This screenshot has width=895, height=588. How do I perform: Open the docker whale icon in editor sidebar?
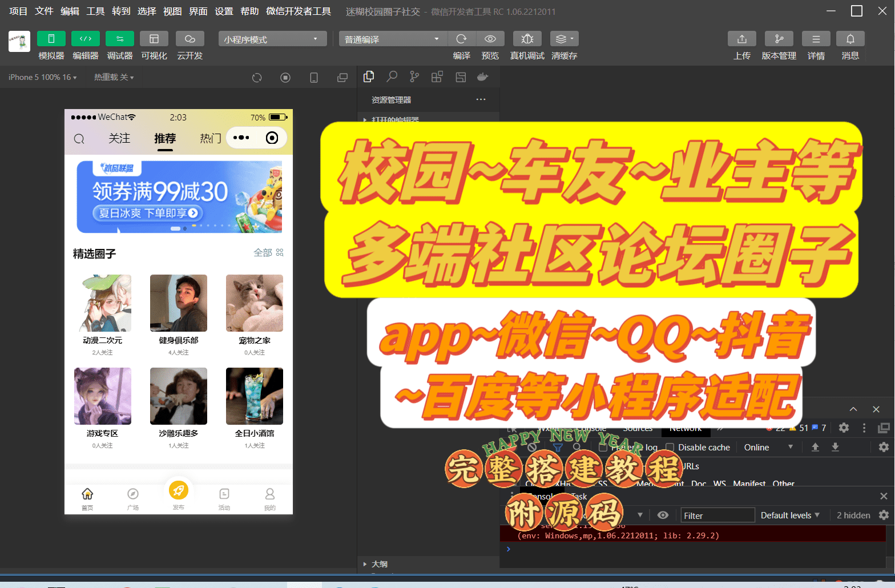click(483, 76)
